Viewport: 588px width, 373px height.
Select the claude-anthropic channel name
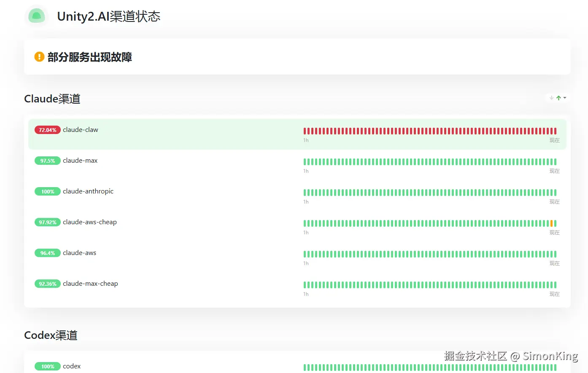tap(88, 191)
